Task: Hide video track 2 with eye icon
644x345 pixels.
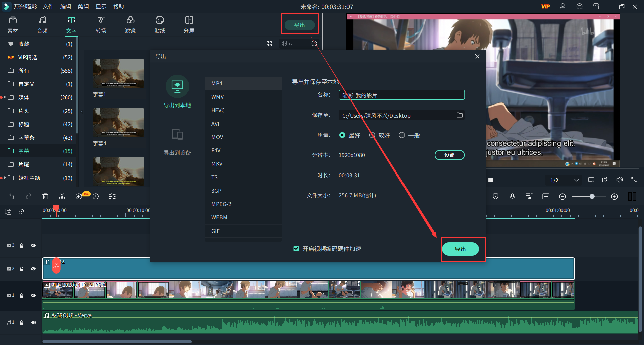Action: [33, 269]
